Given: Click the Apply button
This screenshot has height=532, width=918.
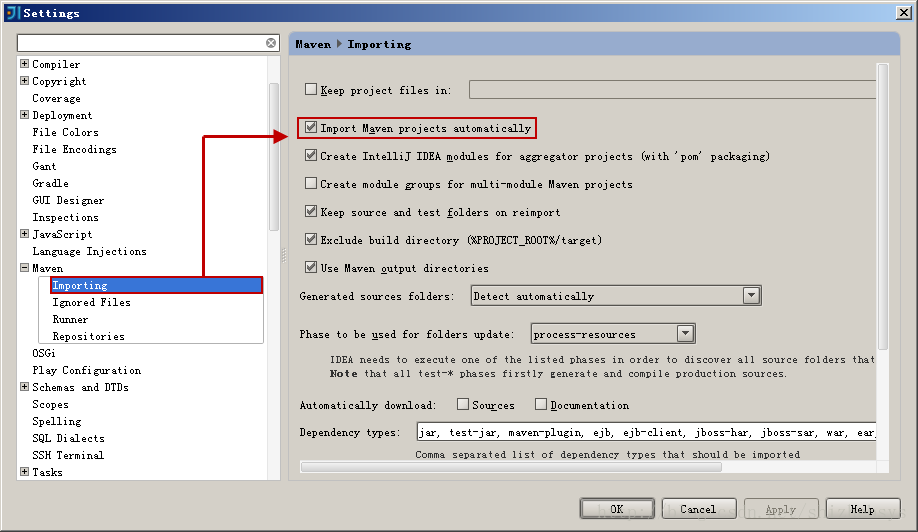Looking at the screenshot, I should (x=780, y=509).
